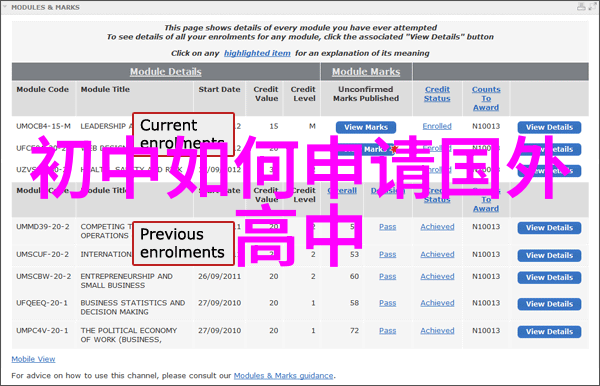Select module code UFQEEQ-20-1
The image size is (600, 386).
[x=42, y=303]
